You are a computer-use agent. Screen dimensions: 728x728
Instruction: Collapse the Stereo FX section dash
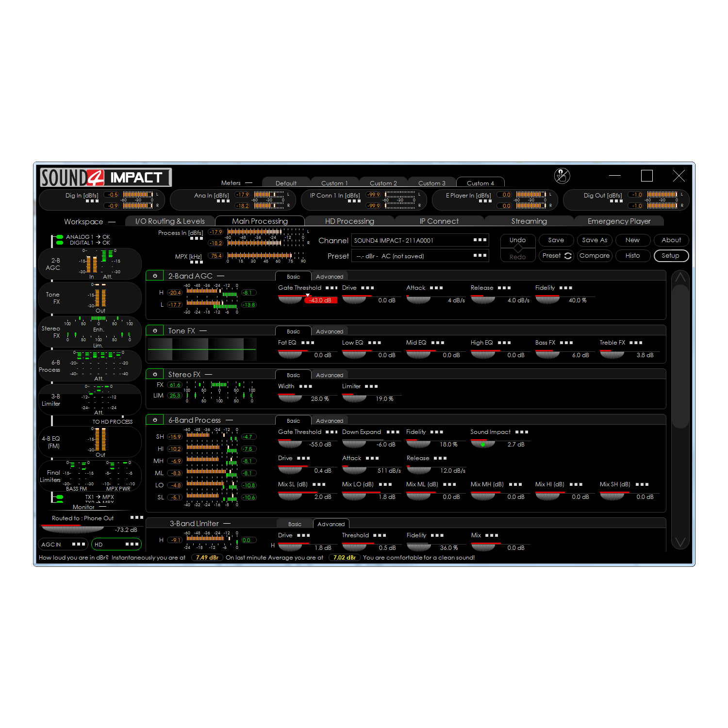[209, 374]
